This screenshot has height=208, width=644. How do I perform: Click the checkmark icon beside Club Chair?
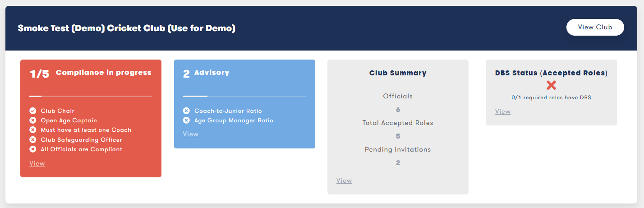click(x=32, y=111)
